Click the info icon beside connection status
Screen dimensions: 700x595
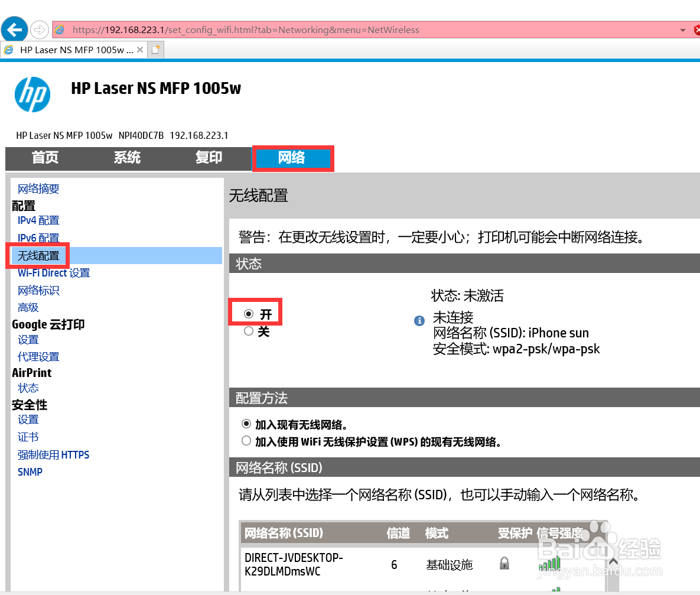click(419, 321)
